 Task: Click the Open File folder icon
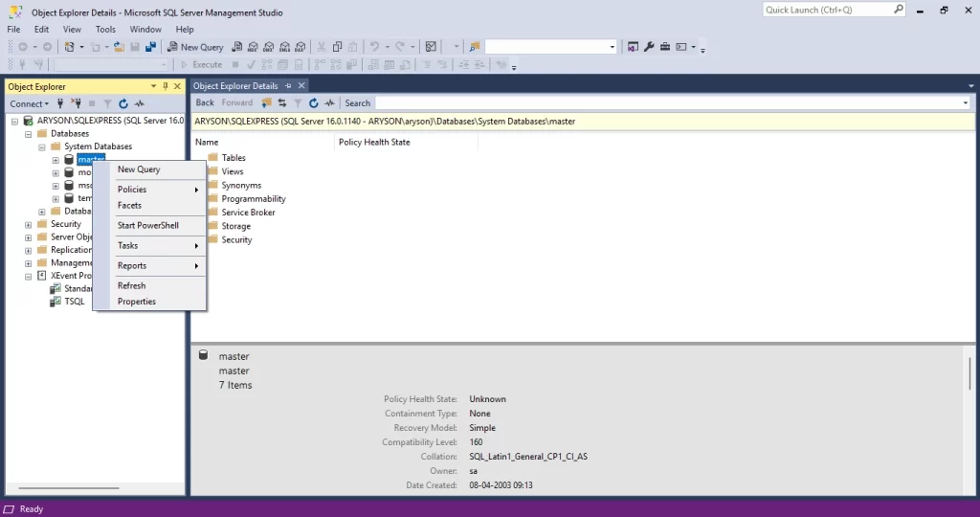click(x=119, y=47)
